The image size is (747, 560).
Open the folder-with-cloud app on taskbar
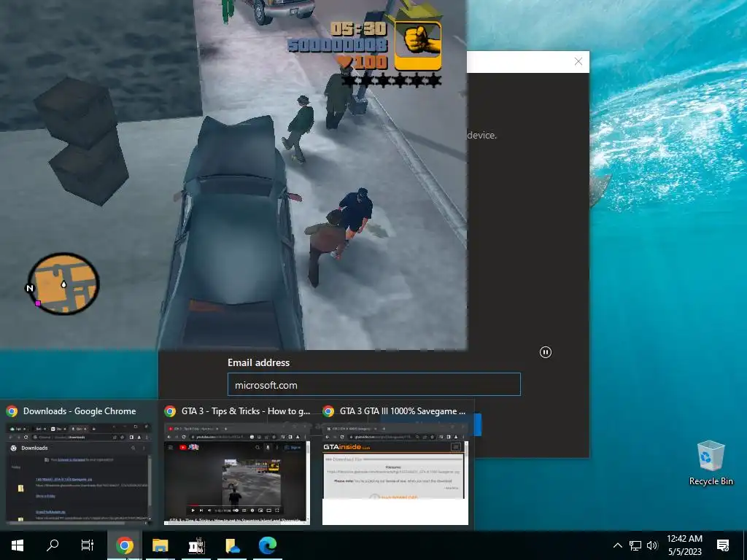pyautogui.click(x=232, y=545)
